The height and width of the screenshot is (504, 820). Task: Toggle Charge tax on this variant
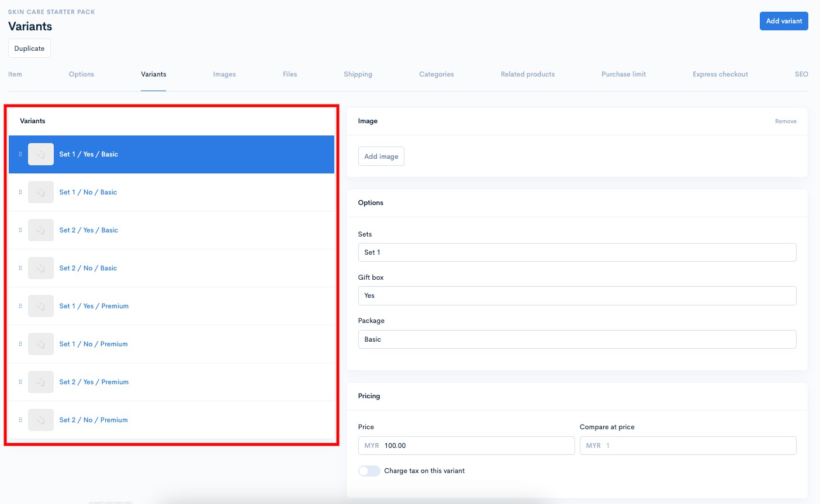pos(369,471)
